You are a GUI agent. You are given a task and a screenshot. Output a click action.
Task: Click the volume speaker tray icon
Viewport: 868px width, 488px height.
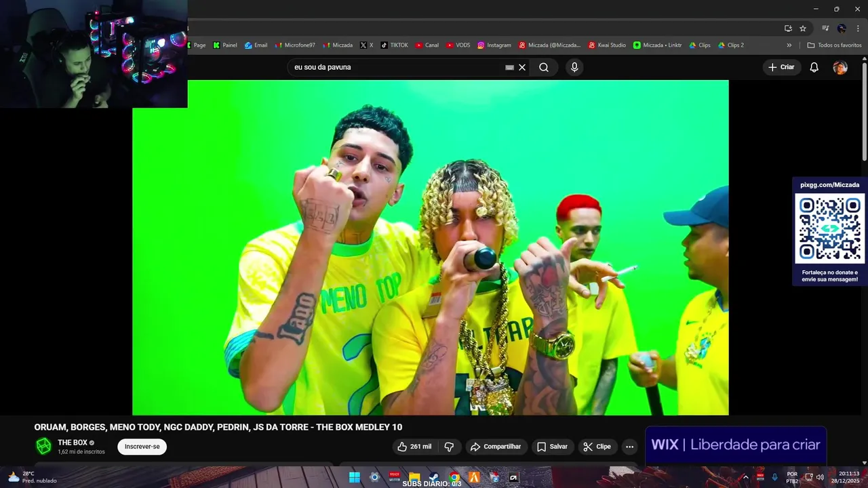[821, 477]
